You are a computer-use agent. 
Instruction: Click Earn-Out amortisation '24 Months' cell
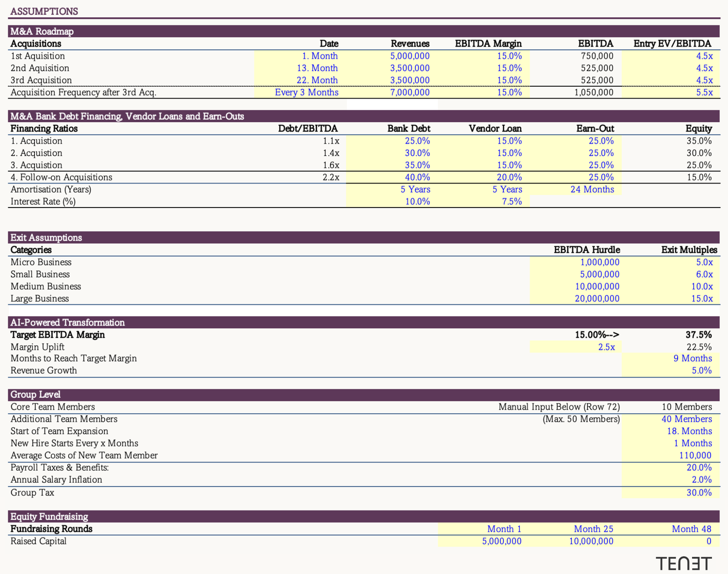(x=576, y=189)
